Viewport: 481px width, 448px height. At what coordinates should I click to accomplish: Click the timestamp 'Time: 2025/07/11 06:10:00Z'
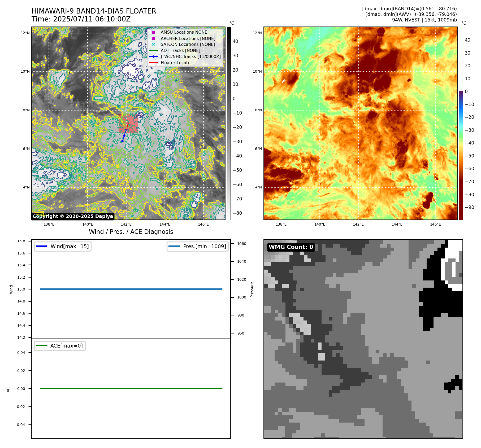81,19
